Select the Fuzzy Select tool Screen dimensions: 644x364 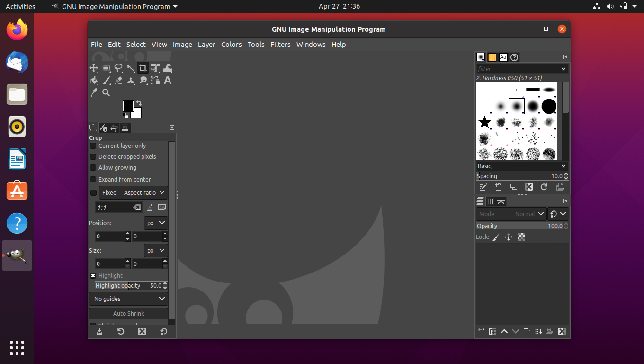tap(131, 68)
